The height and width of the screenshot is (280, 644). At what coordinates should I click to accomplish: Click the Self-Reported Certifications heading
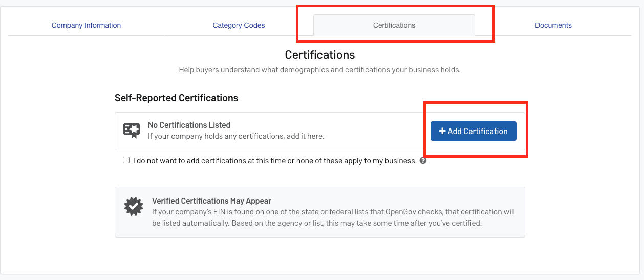[176, 98]
